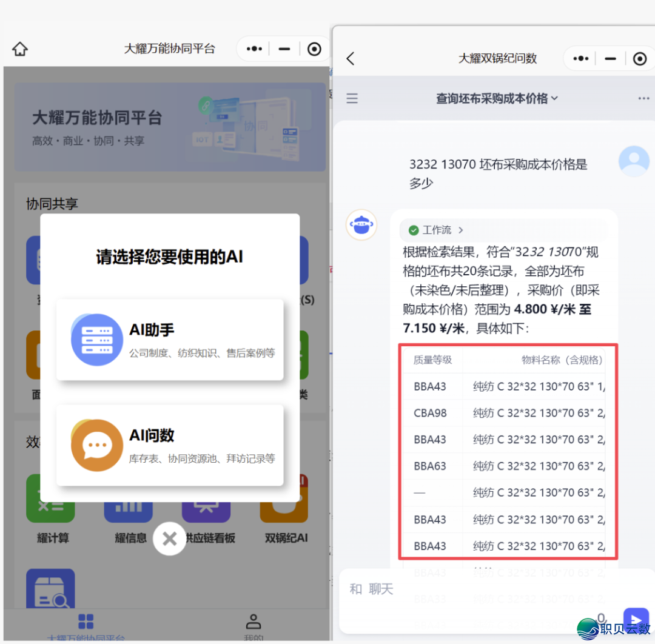Open the three-dot menu in left window capsule
The width and height of the screenshot is (655, 644).
[x=254, y=49]
